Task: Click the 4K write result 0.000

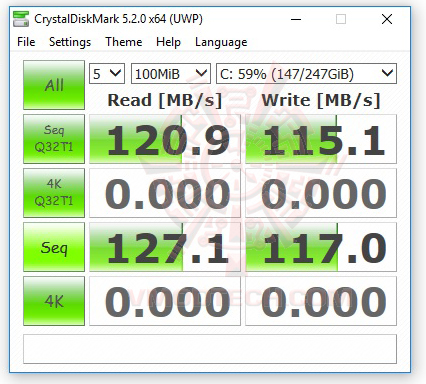Action: coord(321,301)
